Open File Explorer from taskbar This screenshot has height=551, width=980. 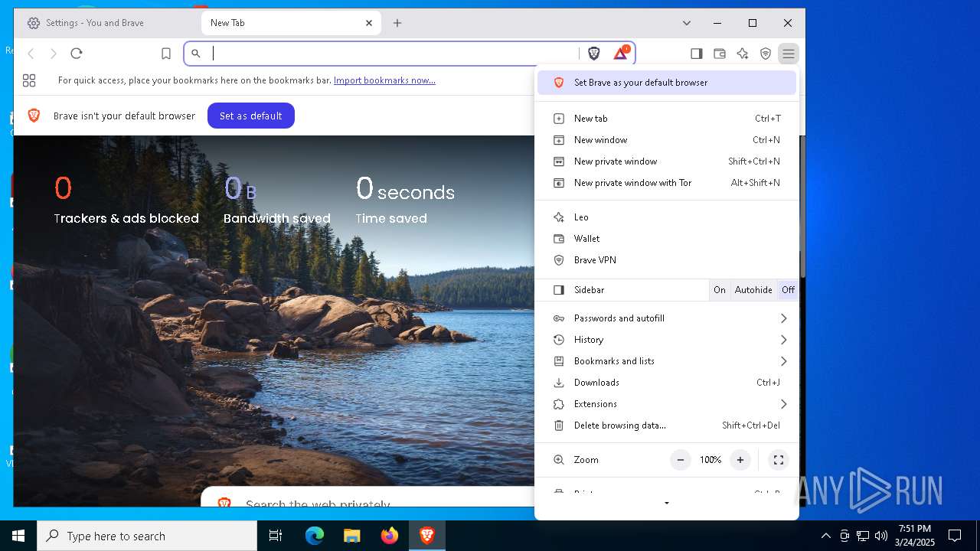pos(351,536)
